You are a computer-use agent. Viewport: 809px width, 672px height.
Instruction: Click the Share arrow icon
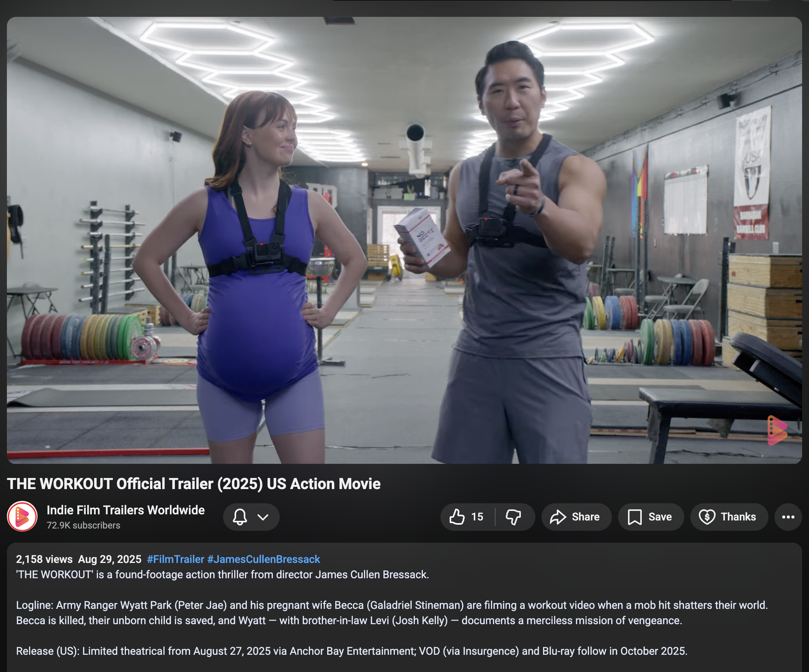[558, 517]
